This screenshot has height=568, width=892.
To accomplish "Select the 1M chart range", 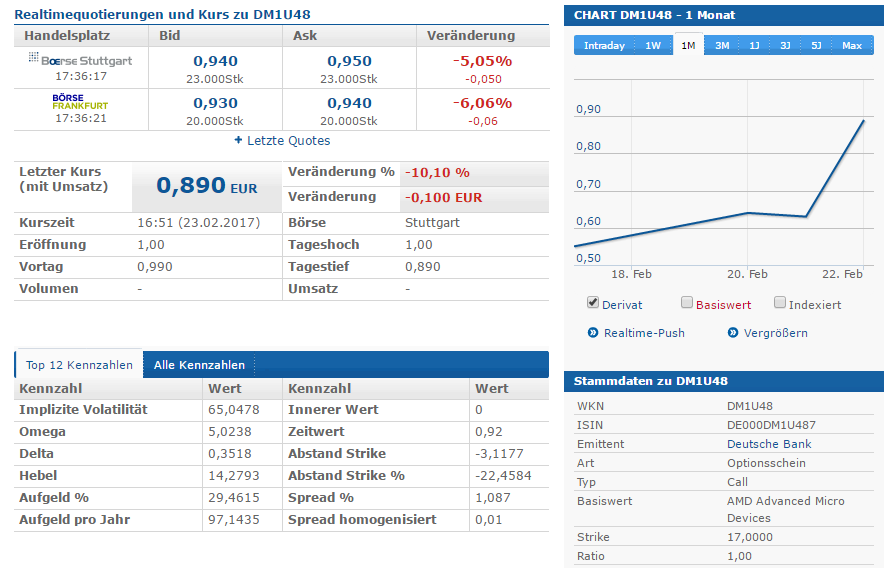I will [x=688, y=46].
